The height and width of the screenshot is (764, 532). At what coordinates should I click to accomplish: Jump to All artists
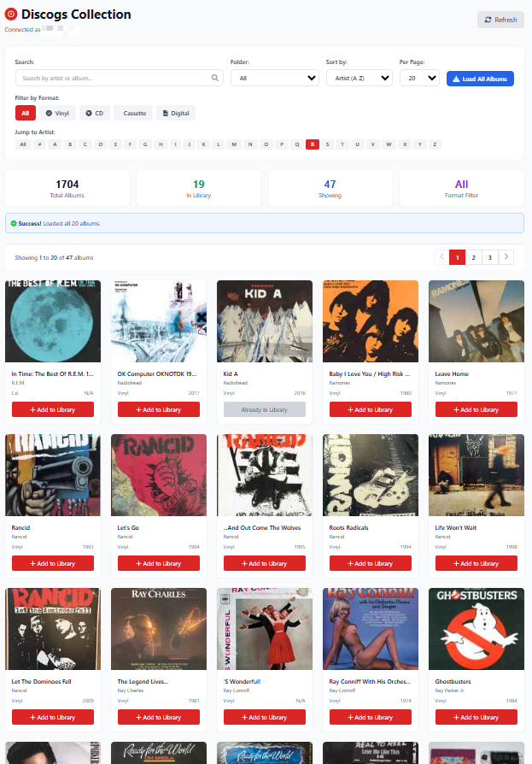[x=23, y=144]
